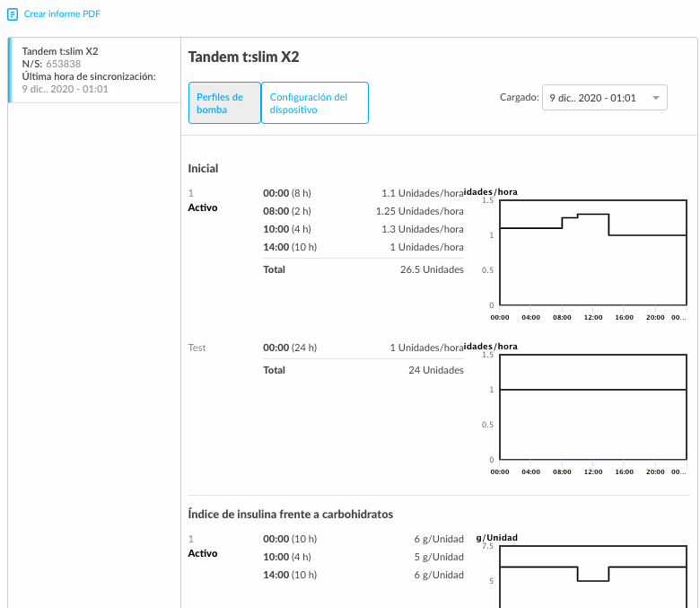Click the 08:00 (2 h) basal row
Viewport: 700px width, 608px height.
363,211
